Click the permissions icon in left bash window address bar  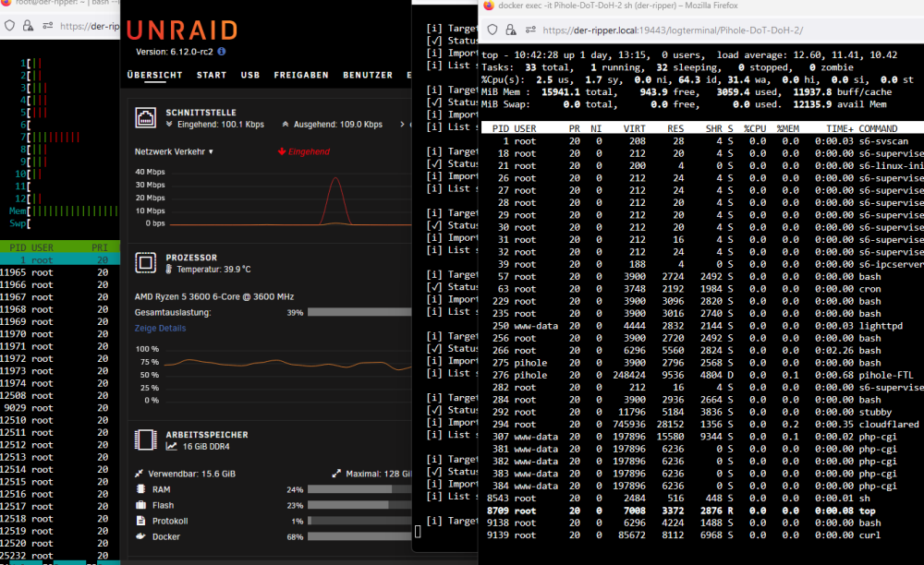[x=48, y=26]
